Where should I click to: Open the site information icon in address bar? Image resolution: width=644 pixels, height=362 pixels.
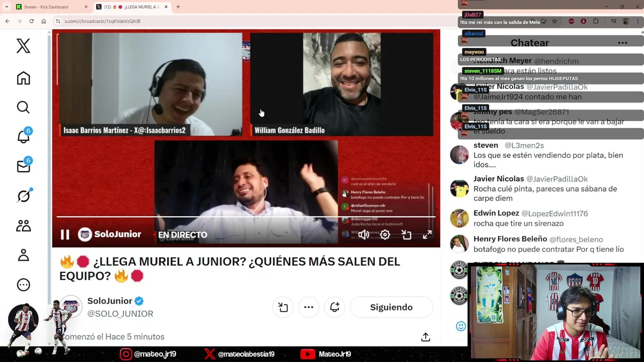pyautogui.click(x=58, y=21)
